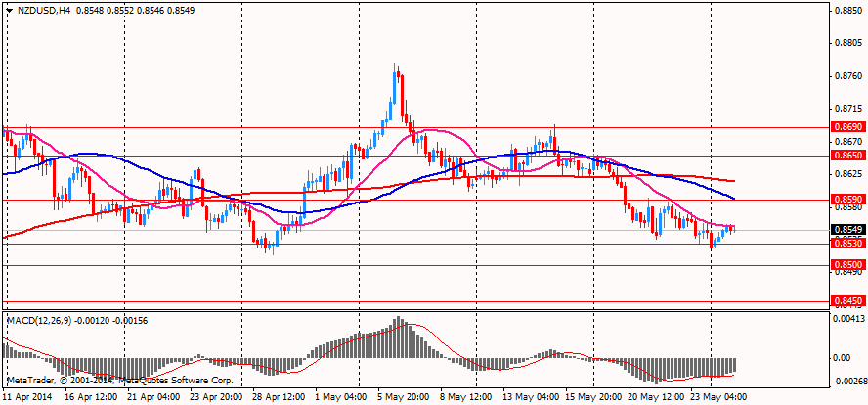
Task: Click the NZDUSD,H4 chart title text
Action: tap(43, 11)
